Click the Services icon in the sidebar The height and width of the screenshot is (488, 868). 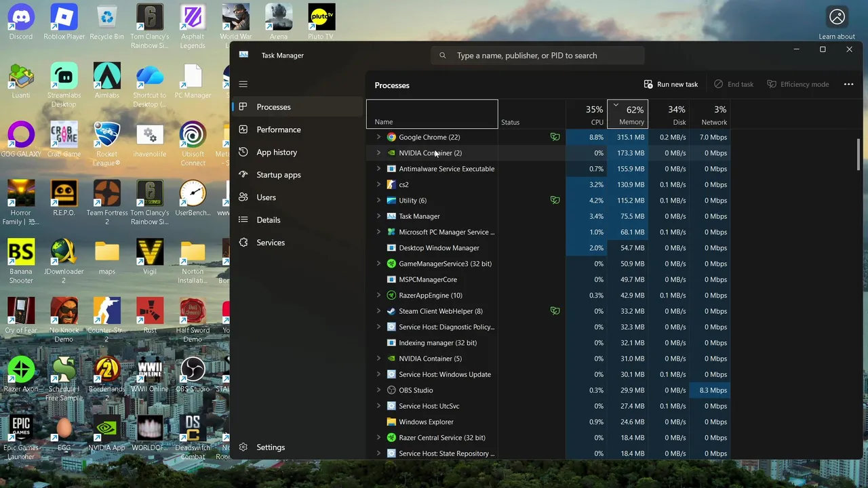243,243
